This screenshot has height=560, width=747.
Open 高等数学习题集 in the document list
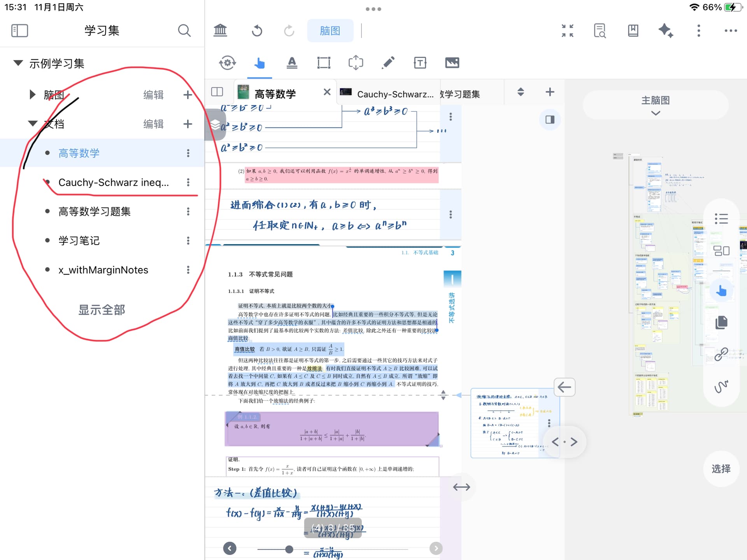point(95,212)
